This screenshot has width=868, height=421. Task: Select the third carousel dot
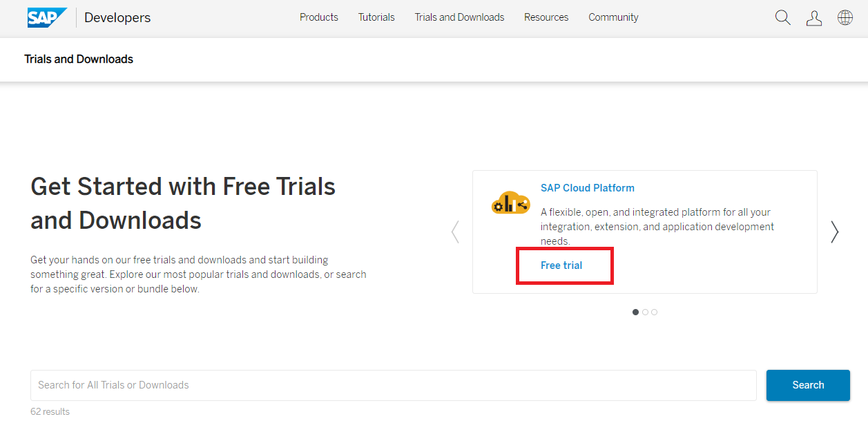click(x=654, y=312)
